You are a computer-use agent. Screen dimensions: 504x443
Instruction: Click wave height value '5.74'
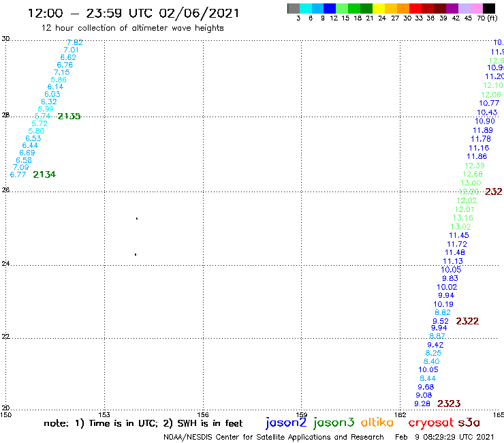coord(42,116)
